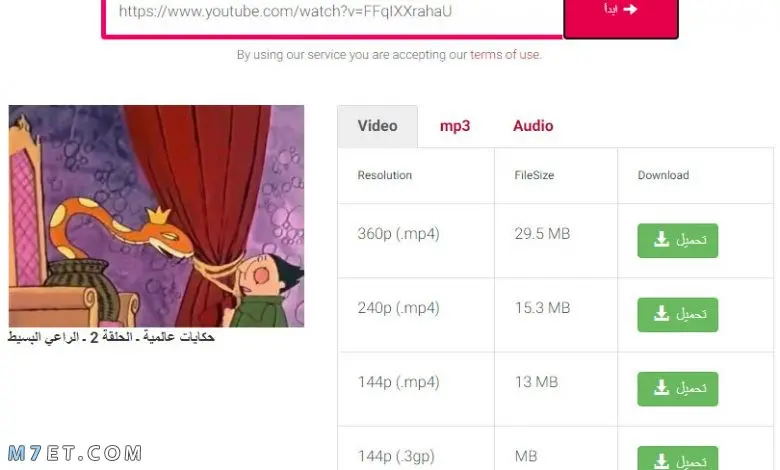
Task: Download the 360p mp4 video
Action: click(x=678, y=240)
